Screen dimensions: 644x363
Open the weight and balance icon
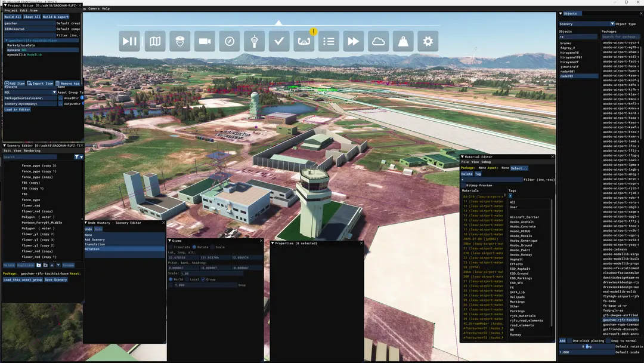click(x=403, y=41)
